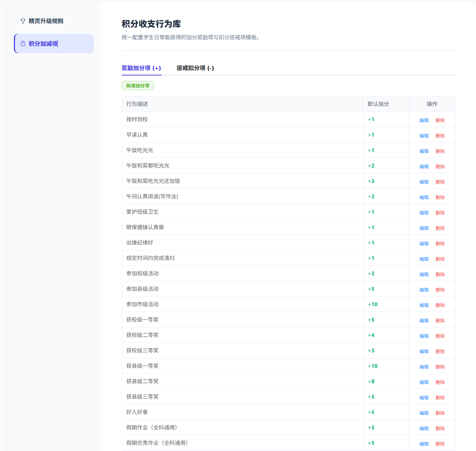Click the 操作 column header
476x451 pixels.
432,104
